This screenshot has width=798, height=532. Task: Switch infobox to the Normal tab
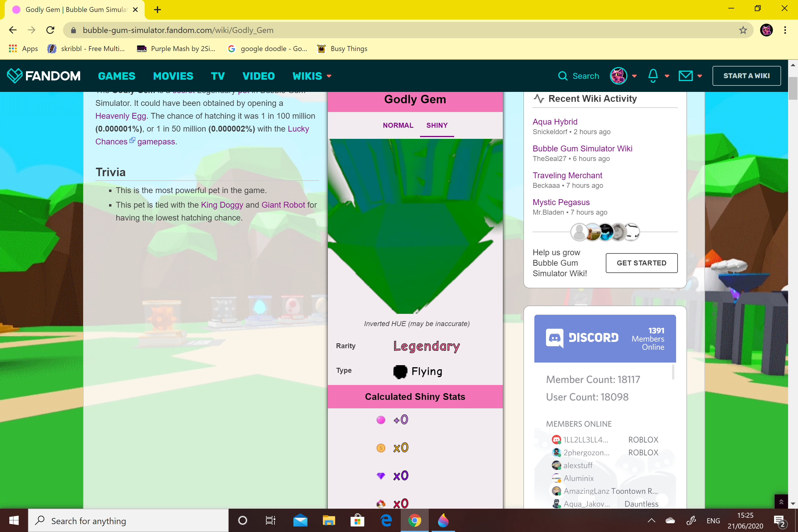[x=398, y=125]
